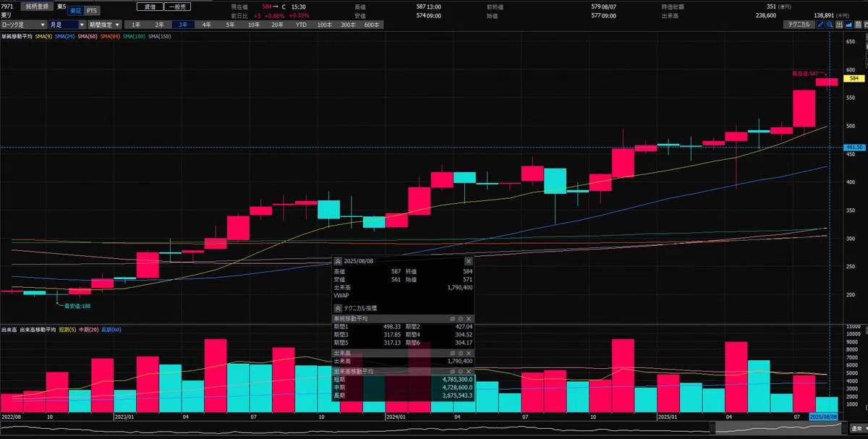Click the SMA(9) legend label

click(x=43, y=36)
